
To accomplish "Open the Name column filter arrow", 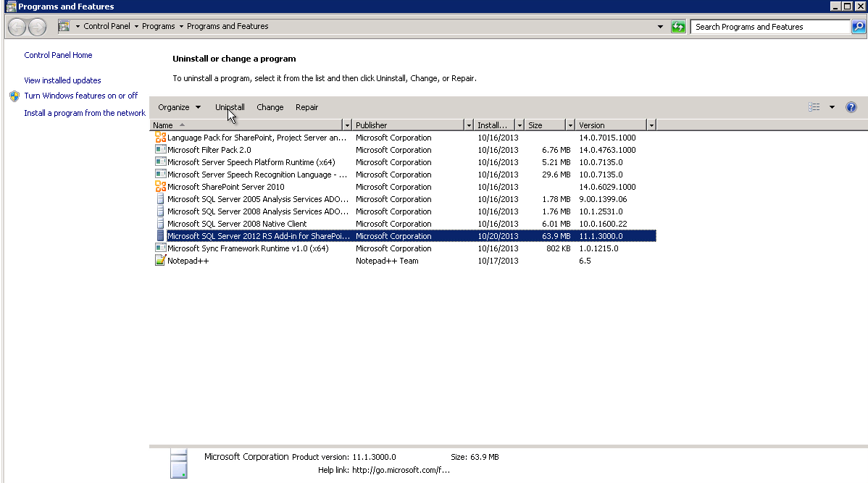I will click(347, 124).
